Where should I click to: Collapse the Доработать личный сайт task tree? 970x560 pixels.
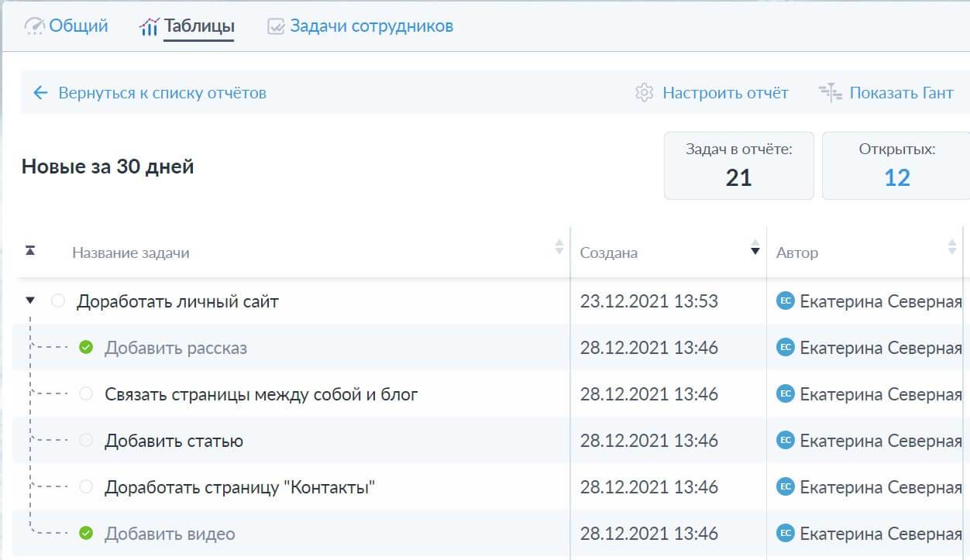point(30,301)
